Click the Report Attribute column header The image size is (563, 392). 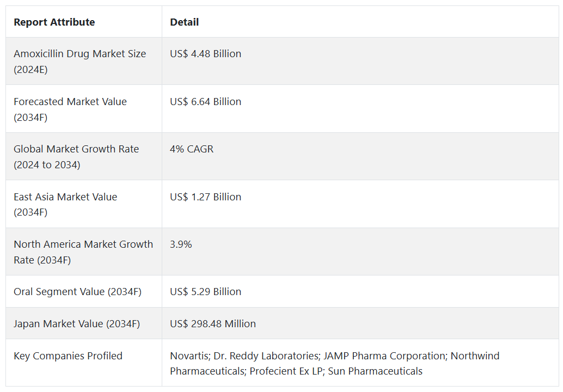54,22
